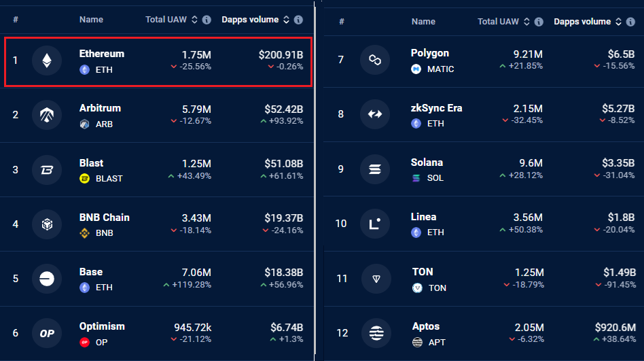Click the Linea chain logo icon
Screen dimensions: 644x361
(374, 224)
